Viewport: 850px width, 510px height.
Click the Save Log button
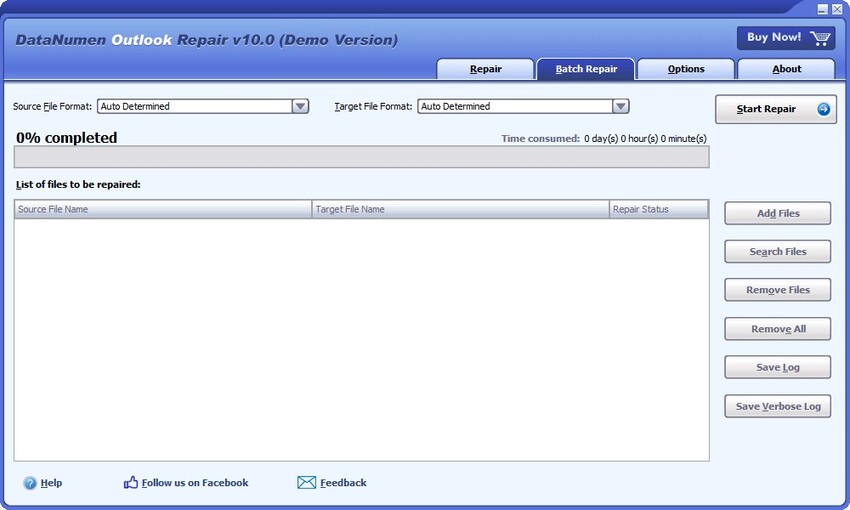point(777,367)
